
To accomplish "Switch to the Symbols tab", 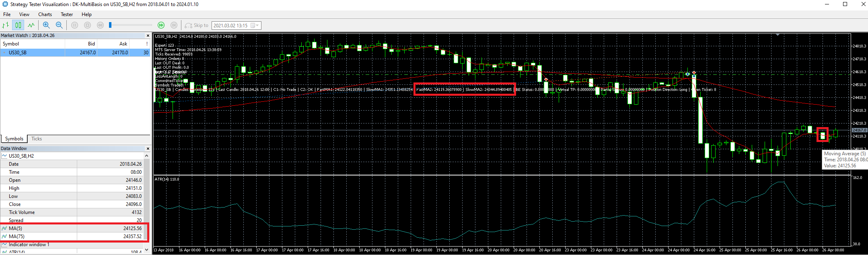I will pos(14,139).
